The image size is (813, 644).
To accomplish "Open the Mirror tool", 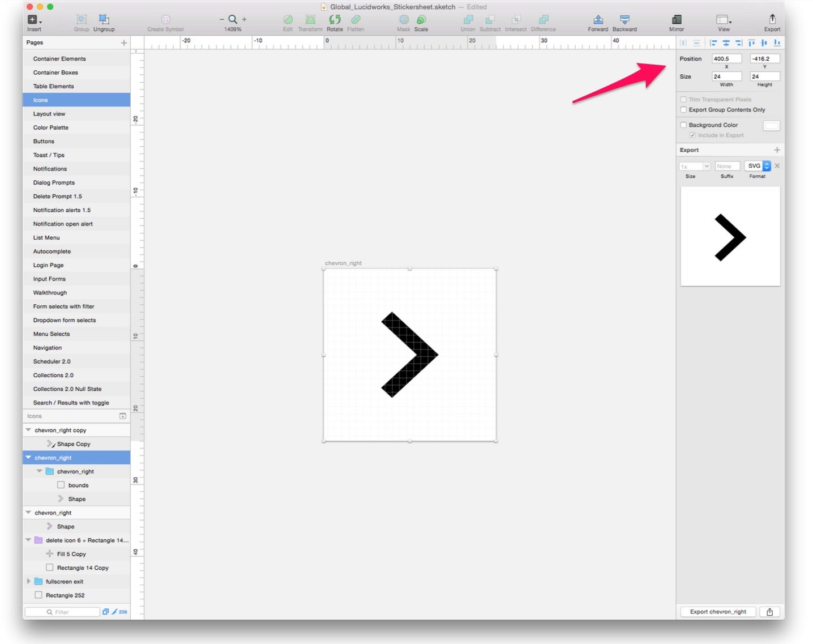I will click(677, 20).
